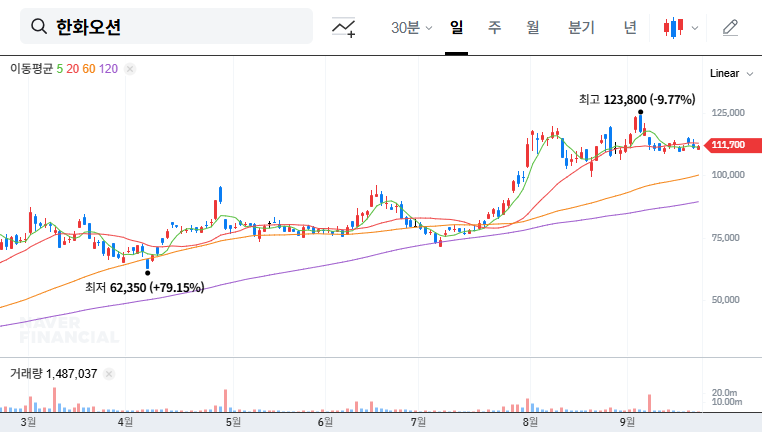Click the 5월 date axis label
762x432 pixels.
pos(233,422)
